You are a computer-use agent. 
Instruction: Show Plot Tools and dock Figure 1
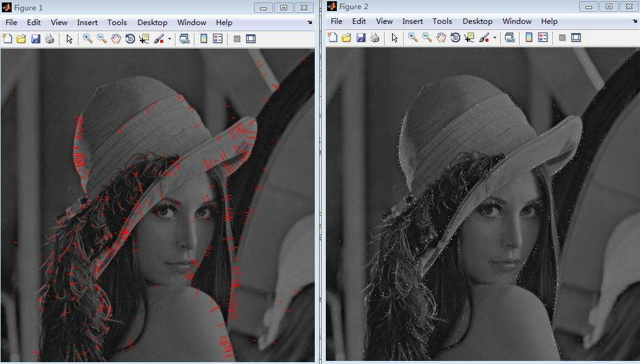point(250,39)
